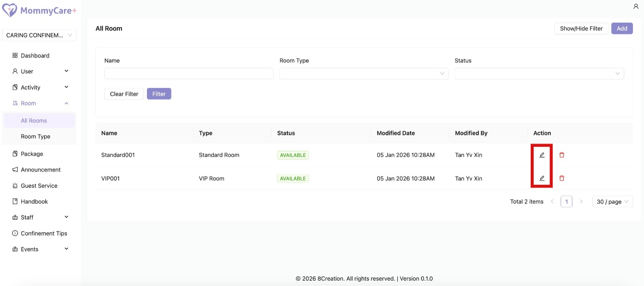This screenshot has width=644, height=286.
Task: Delete the VIP001 room via trash icon
Action: (x=562, y=178)
